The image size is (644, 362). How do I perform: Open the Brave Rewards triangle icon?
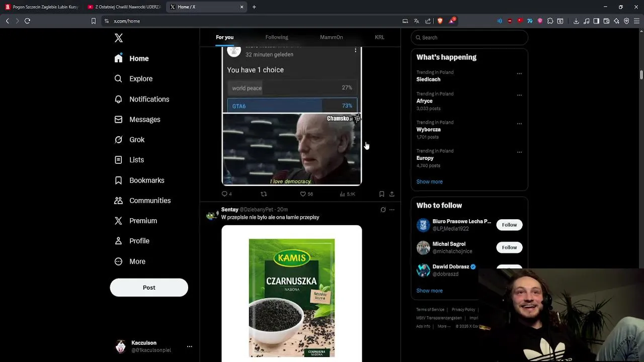[452, 21]
